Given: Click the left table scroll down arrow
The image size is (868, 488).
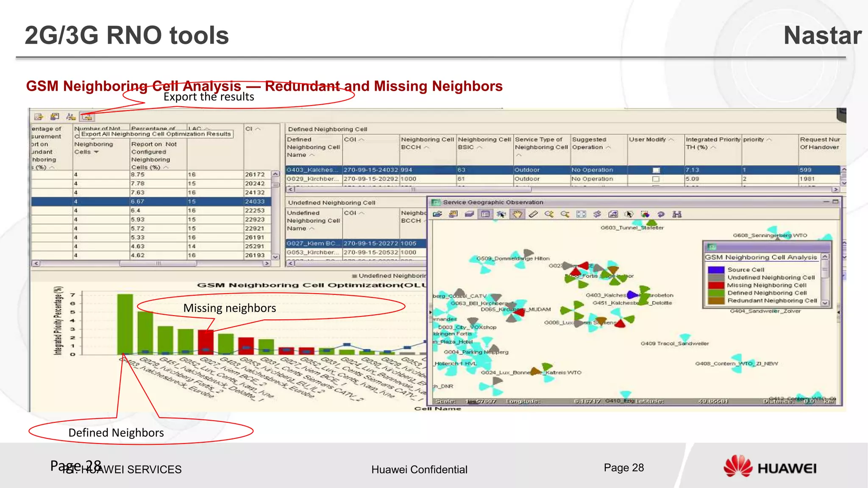Looking at the screenshot, I should pos(275,257).
